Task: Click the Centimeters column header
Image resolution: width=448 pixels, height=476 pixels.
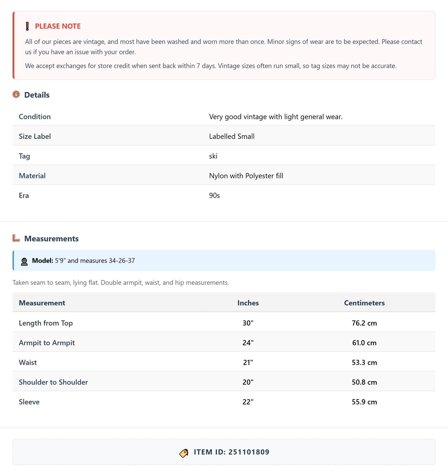Action: coord(364,303)
